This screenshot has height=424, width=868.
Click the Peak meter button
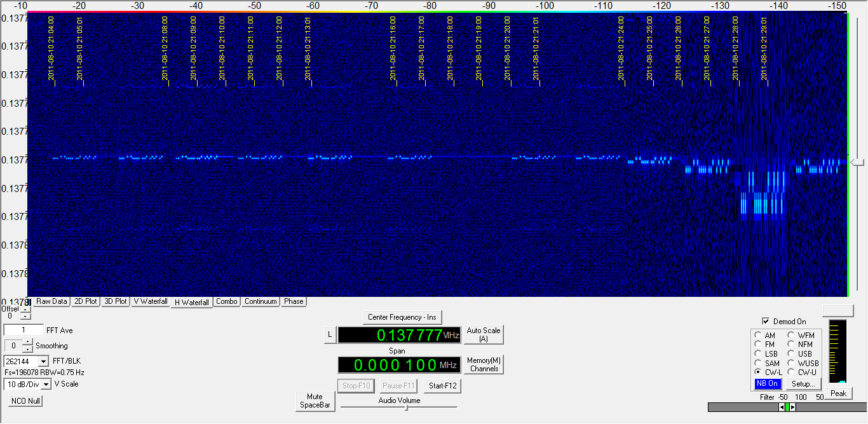(x=838, y=393)
